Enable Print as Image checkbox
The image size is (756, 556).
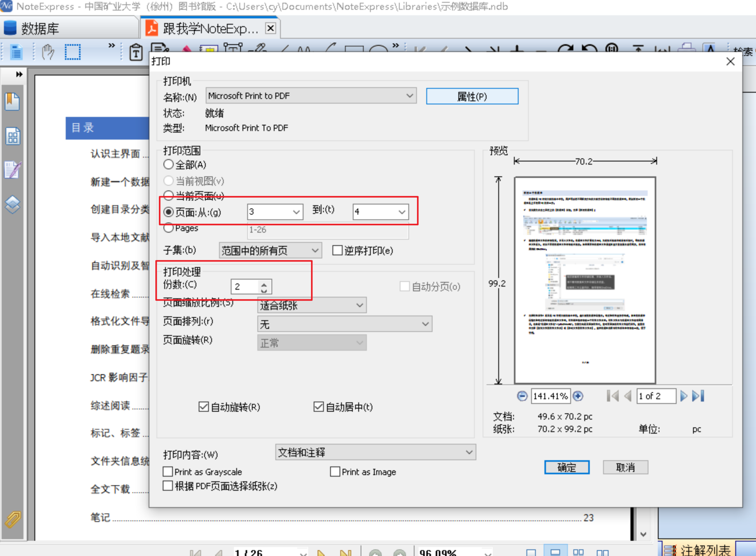tap(335, 472)
